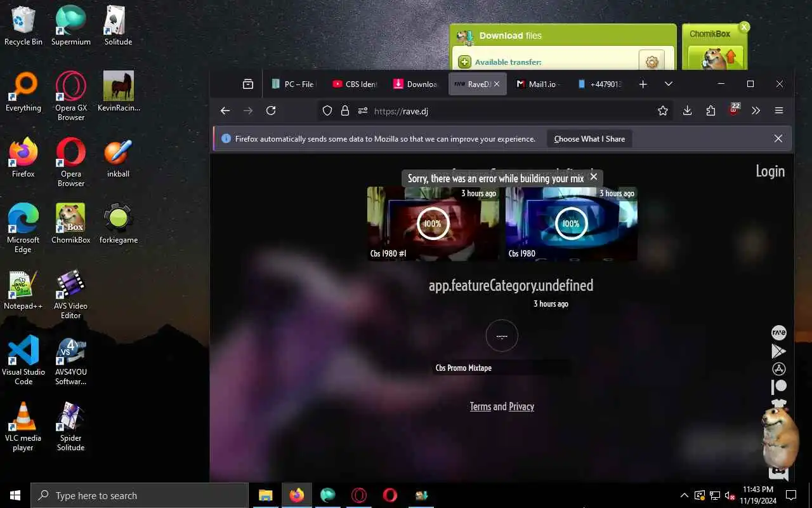Dismiss Firefox data notification bar
This screenshot has width=812, height=508.
click(778, 138)
